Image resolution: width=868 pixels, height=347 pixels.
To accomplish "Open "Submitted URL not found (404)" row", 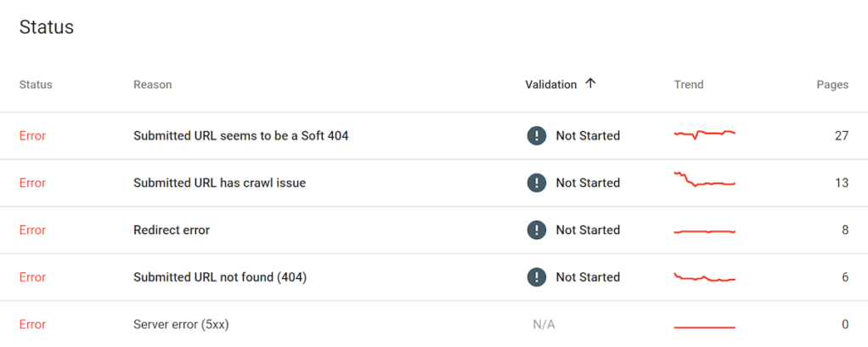I will click(x=220, y=277).
